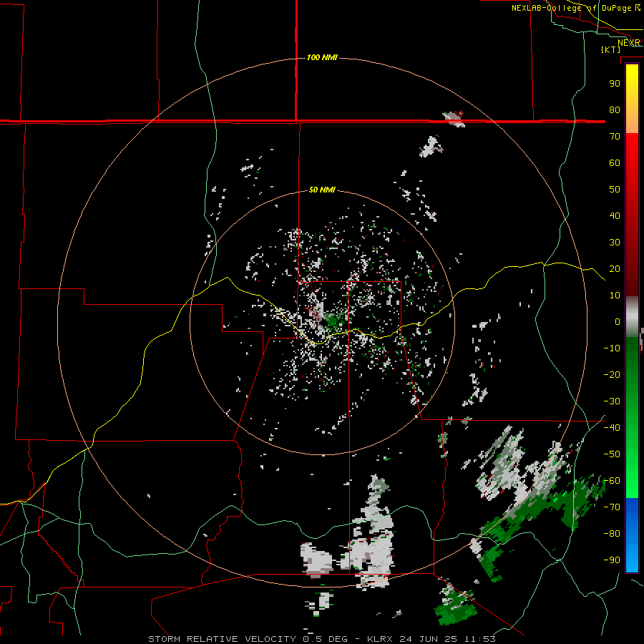This screenshot has width=644, height=644.
Task: Click the -90 value on velocity scale
Action: point(612,560)
